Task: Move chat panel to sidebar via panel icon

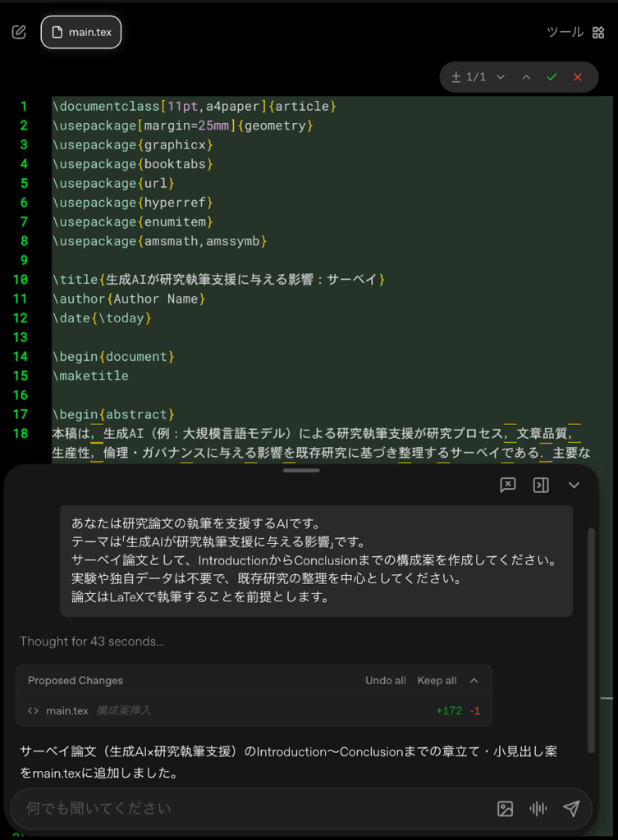Action: tap(540, 485)
